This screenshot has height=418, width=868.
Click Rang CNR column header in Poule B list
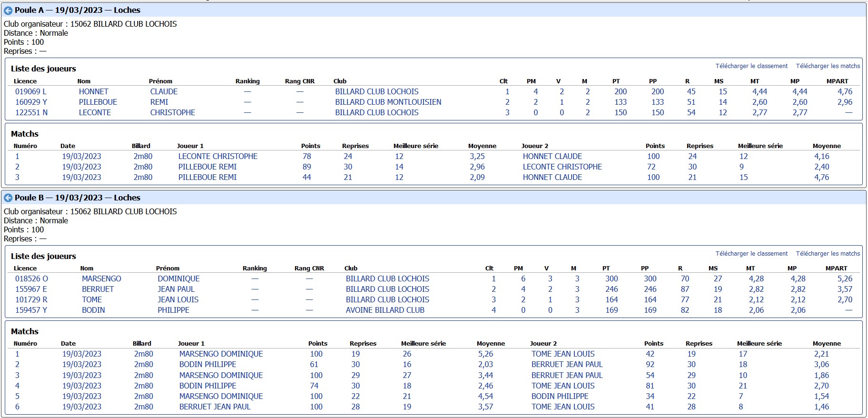click(309, 268)
